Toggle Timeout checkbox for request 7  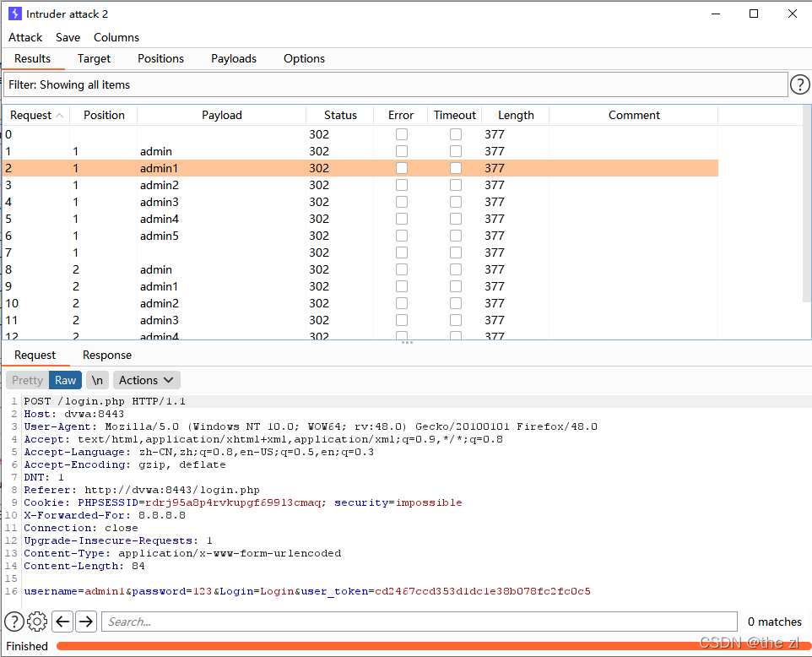(x=456, y=252)
